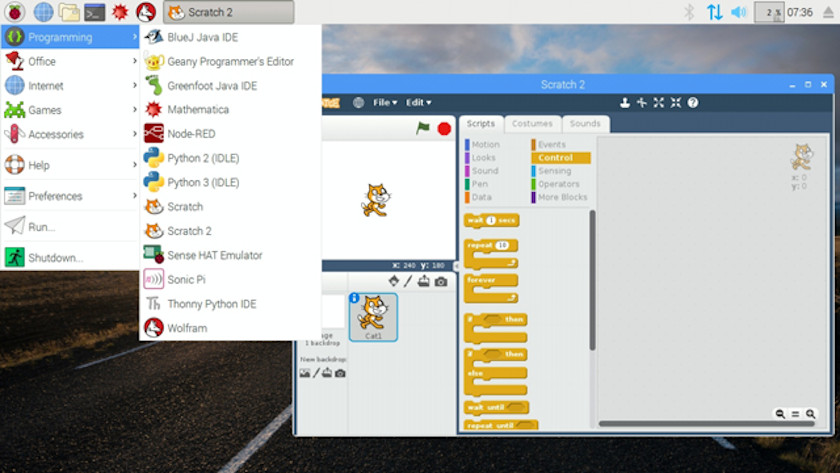The width and height of the screenshot is (840, 473).
Task: Click the scripts area horizontal scrollbar
Action: pos(706,423)
